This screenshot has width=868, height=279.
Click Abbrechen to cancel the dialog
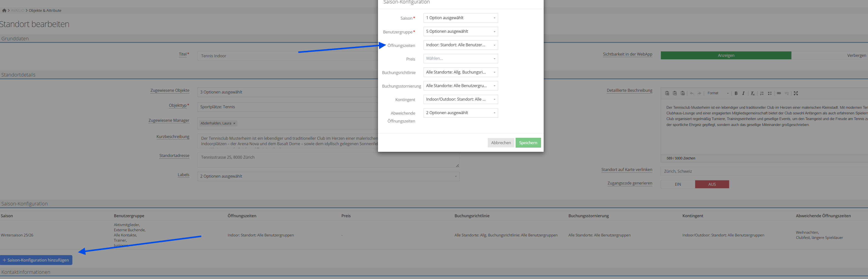click(x=501, y=143)
